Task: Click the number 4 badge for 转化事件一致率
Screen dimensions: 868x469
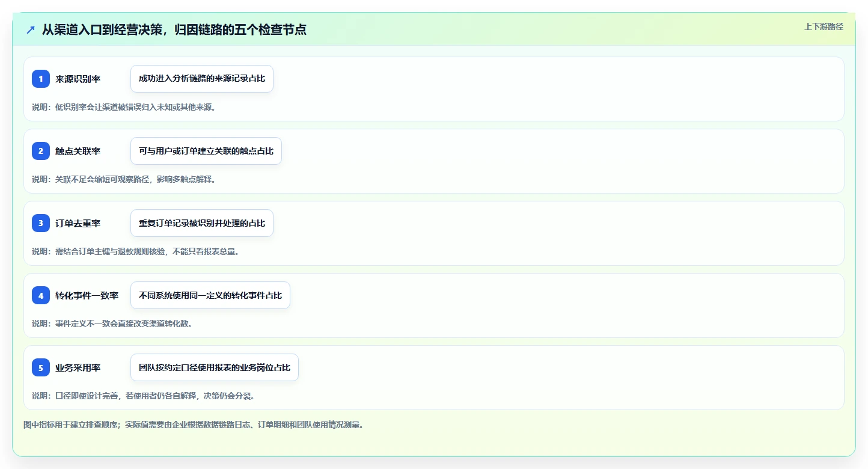Action: click(41, 295)
